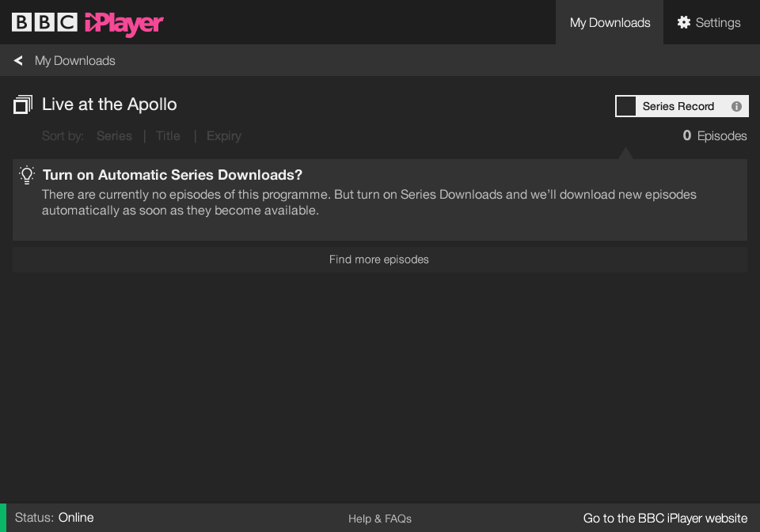The image size is (760, 532).
Task: Click the lightbulb tip icon
Action: (27, 175)
